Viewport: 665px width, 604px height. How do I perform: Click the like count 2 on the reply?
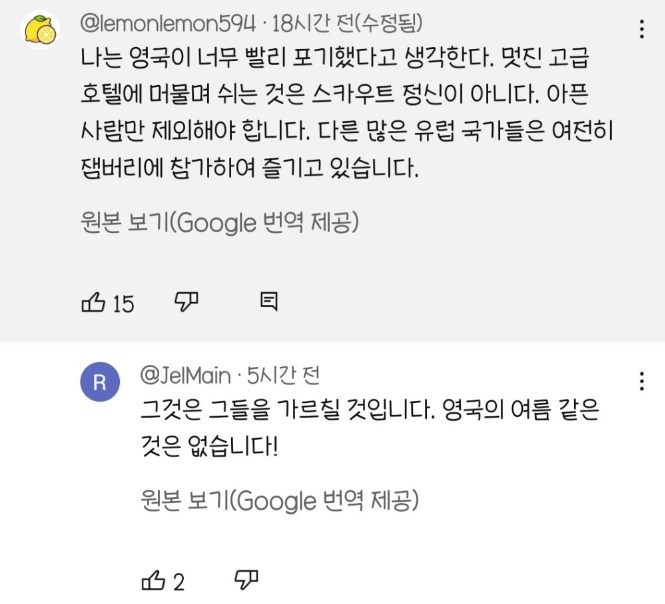(180, 582)
